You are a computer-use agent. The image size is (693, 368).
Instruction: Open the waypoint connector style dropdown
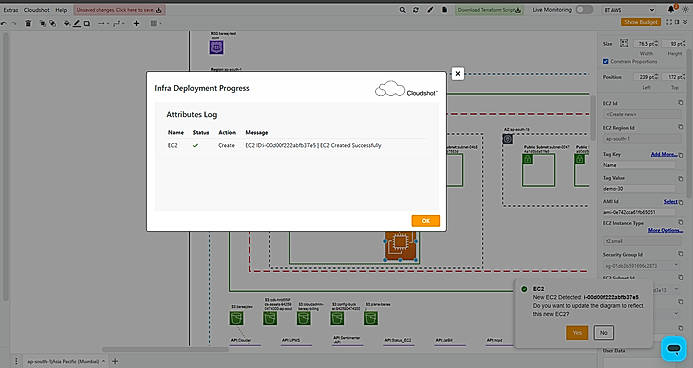(119, 23)
